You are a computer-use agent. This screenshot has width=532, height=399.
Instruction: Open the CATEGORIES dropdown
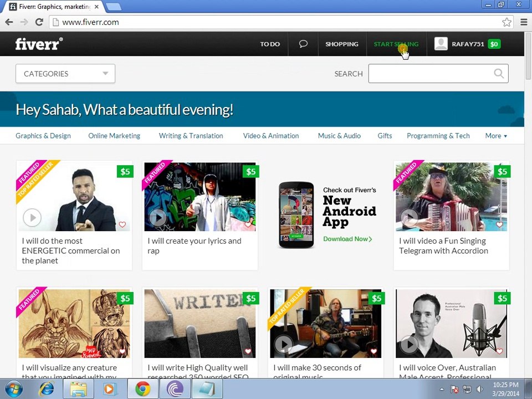(x=65, y=73)
